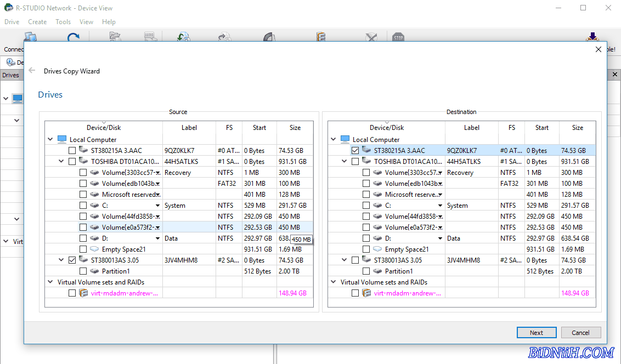Viewport: 621px width, 364px height.
Task: Click Source Empty Space21 icon
Action: tap(94, 249)
